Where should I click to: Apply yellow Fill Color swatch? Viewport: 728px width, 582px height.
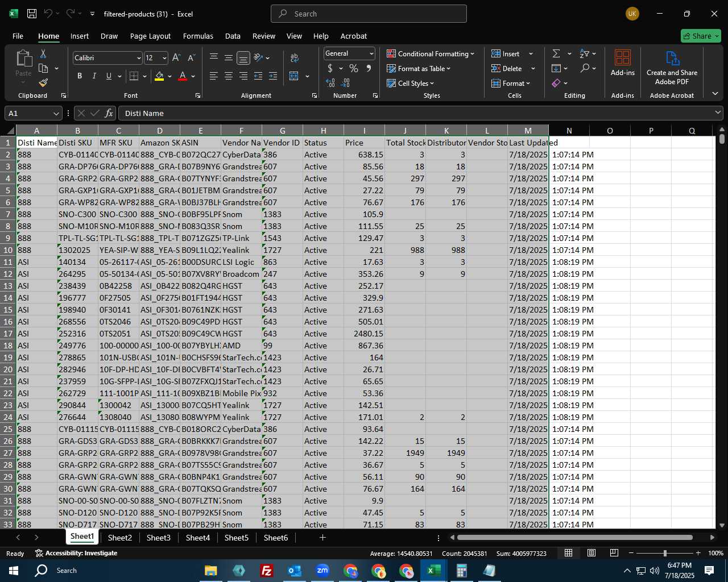(x=159, y=76)
